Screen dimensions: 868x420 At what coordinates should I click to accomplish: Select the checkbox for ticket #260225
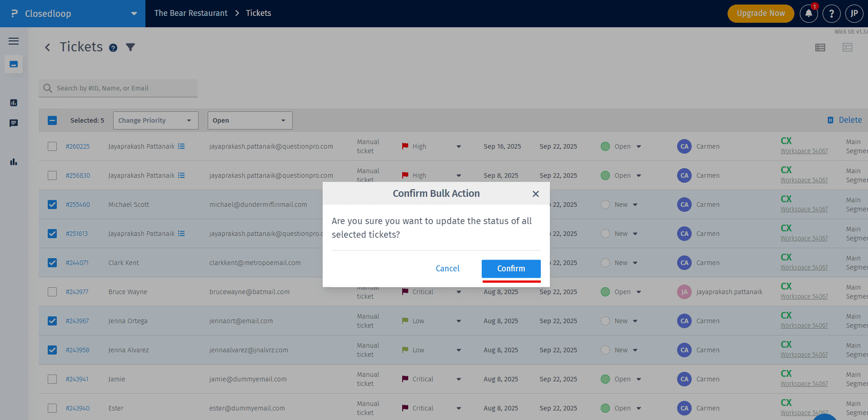click(x=52, y=146)
